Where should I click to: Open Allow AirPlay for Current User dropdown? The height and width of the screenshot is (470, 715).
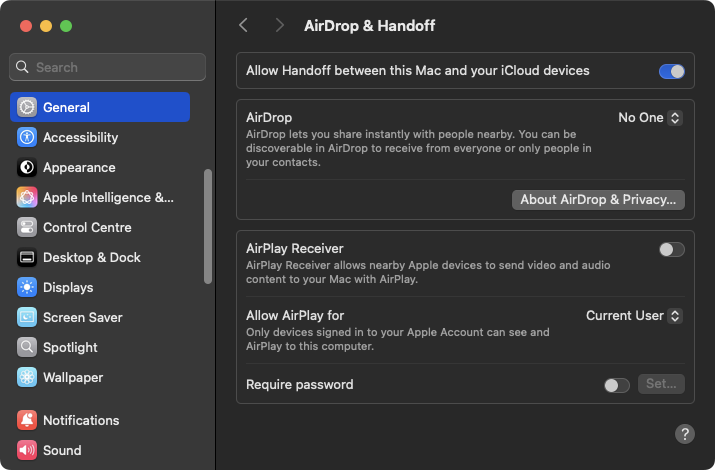point(634,315)
